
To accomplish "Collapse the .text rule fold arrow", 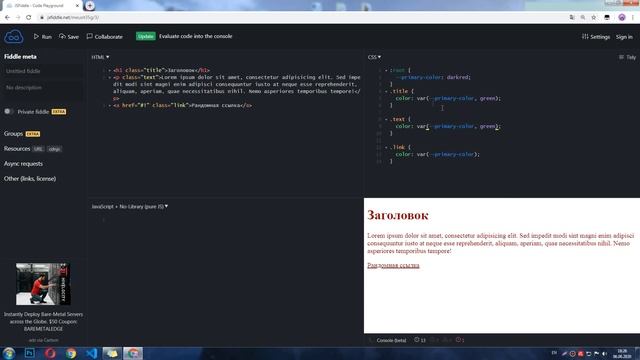I will tap(386, 119).
